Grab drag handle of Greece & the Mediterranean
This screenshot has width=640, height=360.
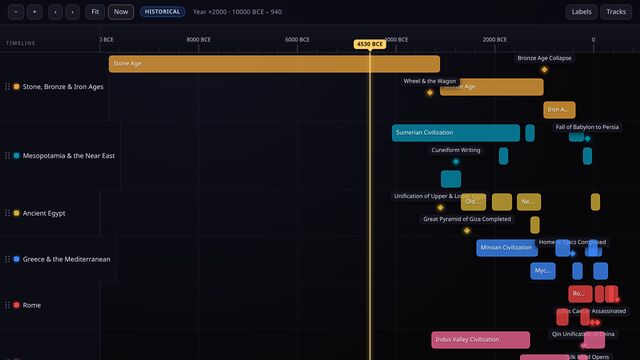(x=7, y=259)
